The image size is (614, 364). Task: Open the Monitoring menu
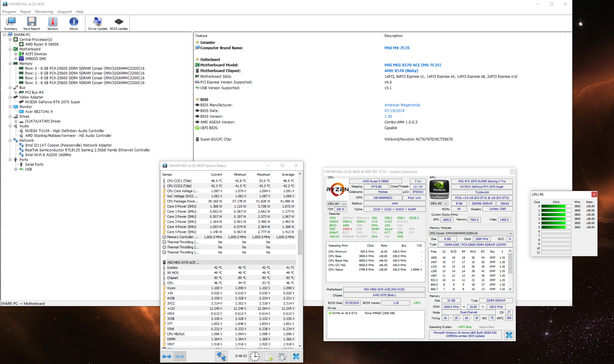[44, 12]
